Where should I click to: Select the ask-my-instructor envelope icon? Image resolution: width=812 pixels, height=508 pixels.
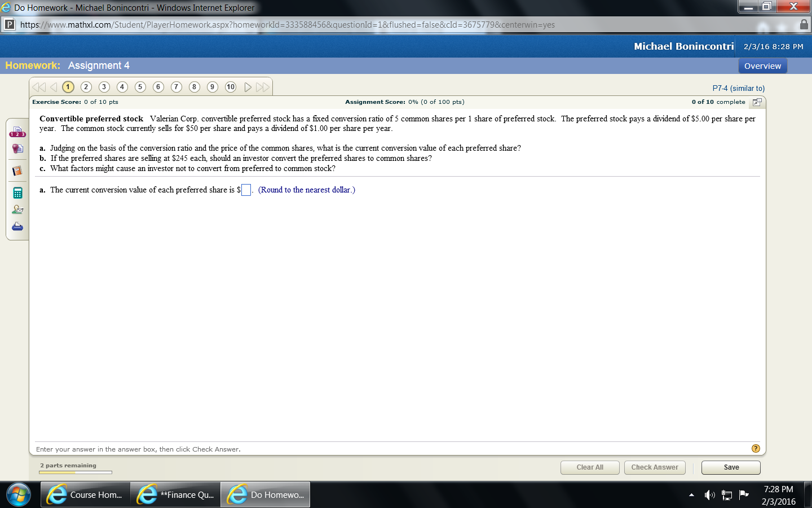(x=17, y=209)
